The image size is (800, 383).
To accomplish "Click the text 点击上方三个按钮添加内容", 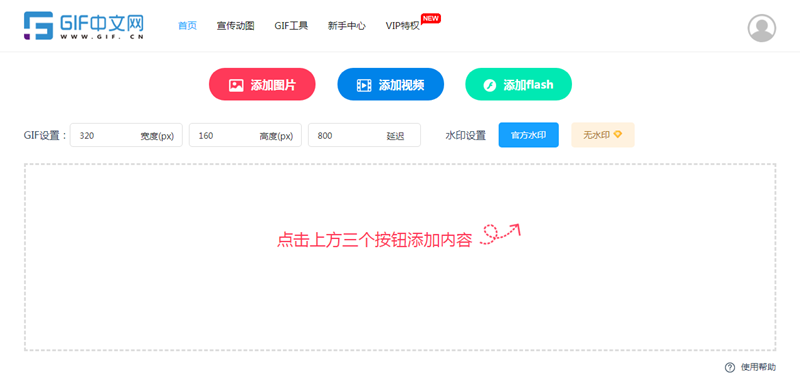I will click(x=374, y=240).
